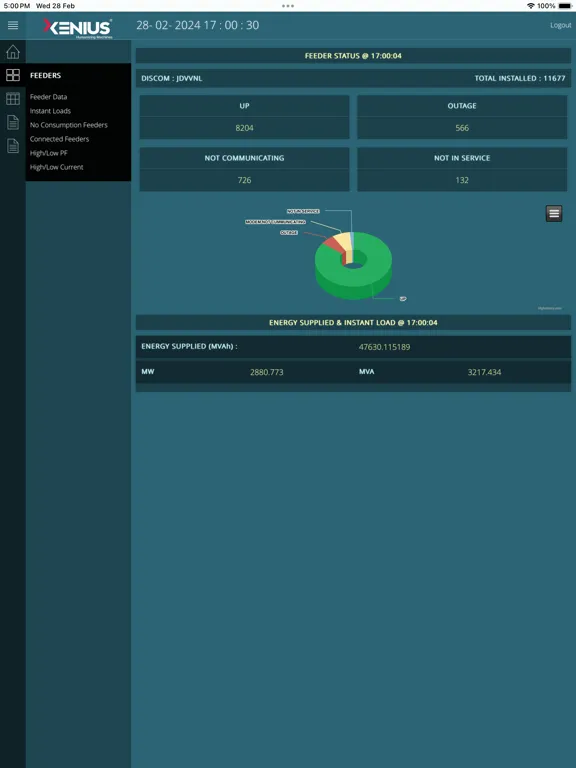Click the MODEM NOT COMMUNICATING chart label
The height and width of the screenshot is (768, 576).
pyautogui.click(x=275, y=222)
